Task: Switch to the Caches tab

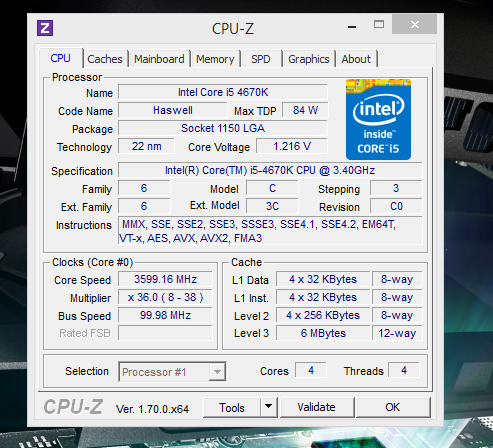Action: pyautogui.click(x=105, y=59)
